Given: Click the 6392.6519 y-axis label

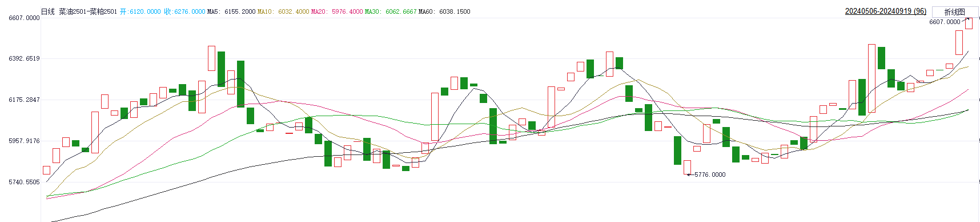Looking at the screenshot, I should click(24, 58).
